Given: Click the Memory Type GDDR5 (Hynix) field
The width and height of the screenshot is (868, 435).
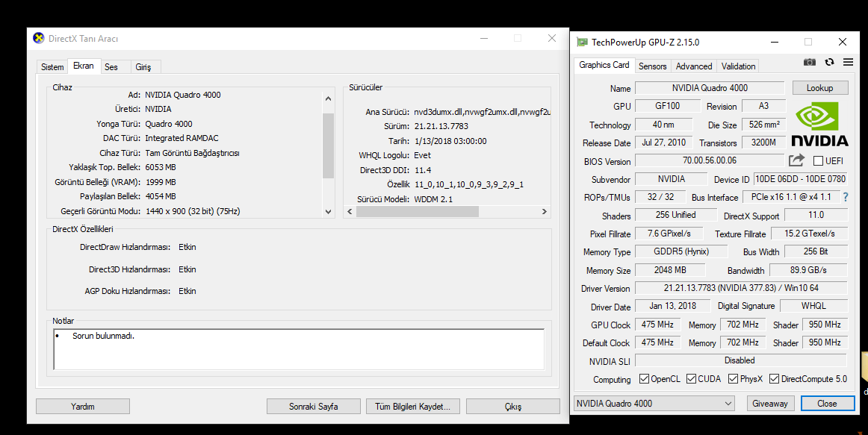Looking at the screenshot, I should (x=681, y=251).
